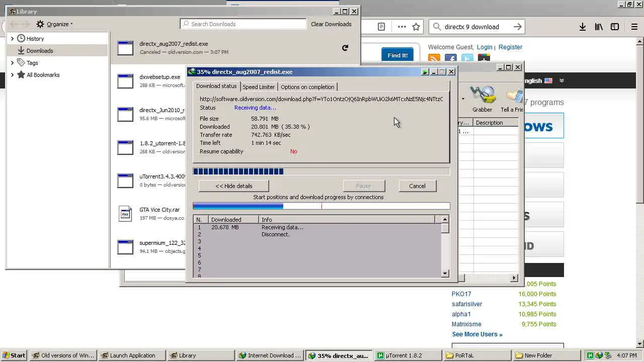Viewport: 644px width, 362px height.
Task: Bookmark this page with the star icon
Action: coord(416,27)
